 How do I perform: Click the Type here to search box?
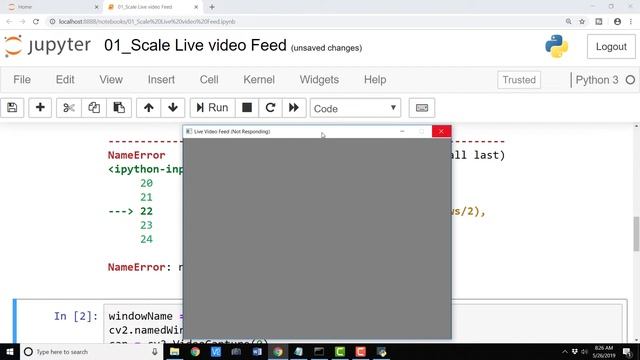(91, 352)
